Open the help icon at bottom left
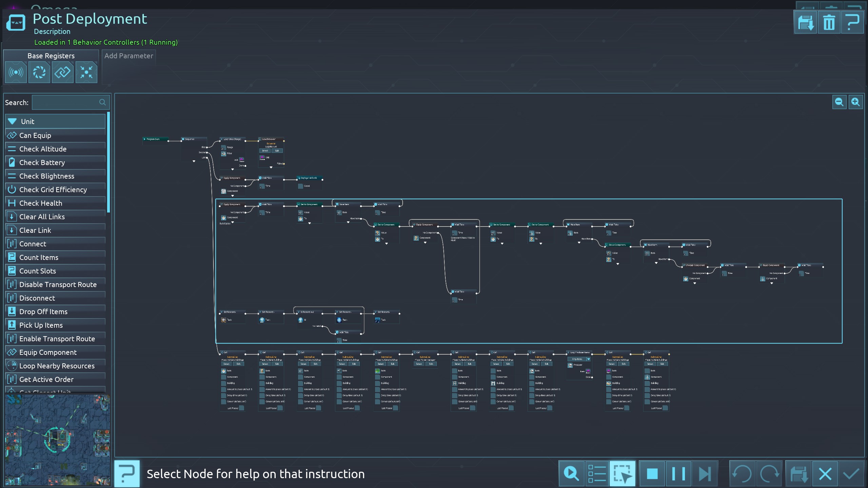The height and width of the screenshot is (488, 868). (127, 473)
